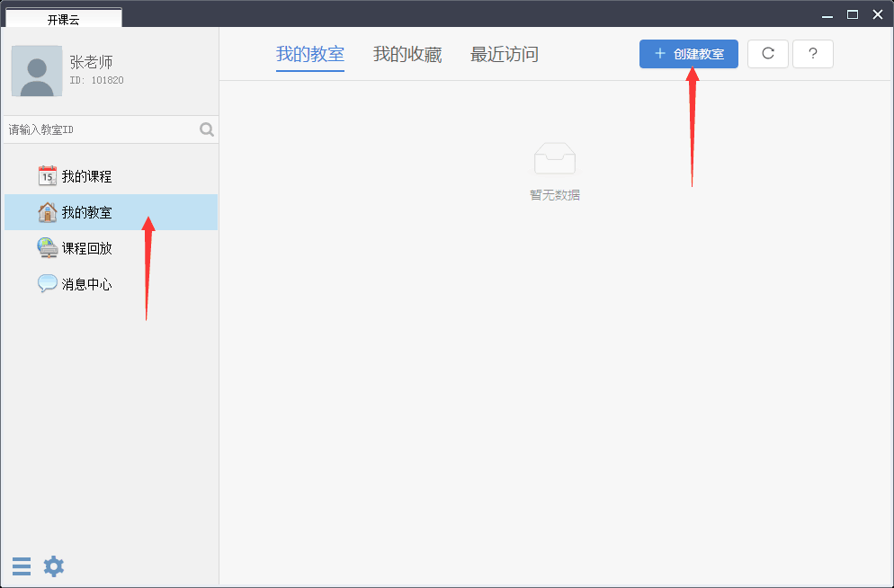The width and height of the screenshot is (894, 588).
Task: Open 课程回放 in the sidebar
Action: coord(112,248)
